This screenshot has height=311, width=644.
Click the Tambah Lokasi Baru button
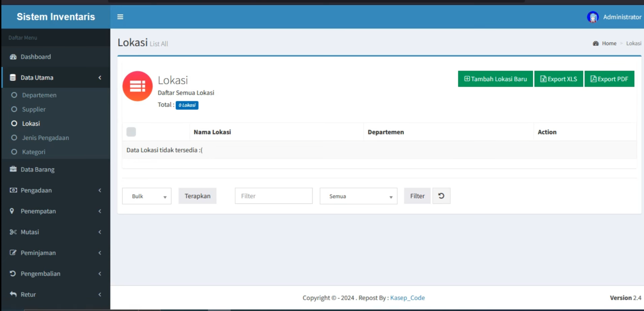click(x=495, y=79)
